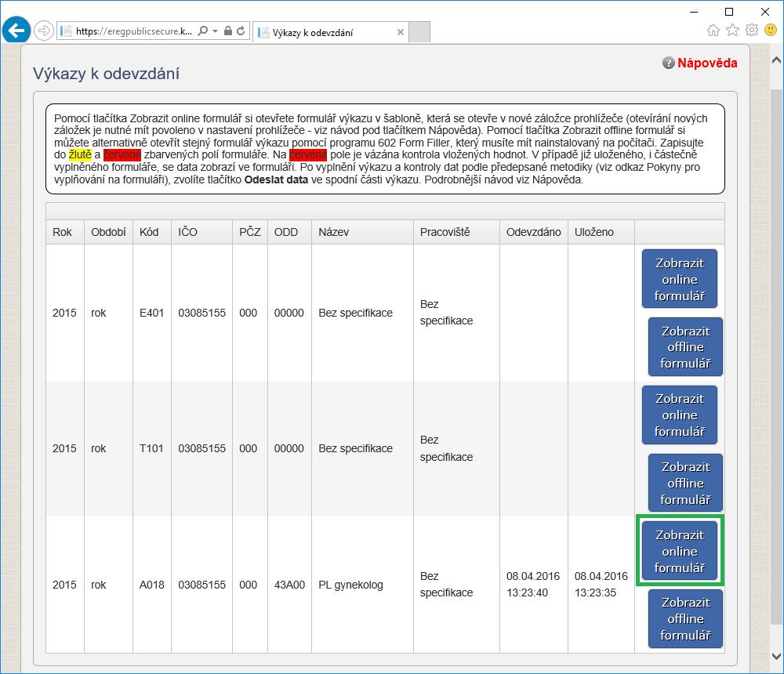Go back with the browser back arrow
Viewport: 784px width, 674px height.
click(16, 31)
